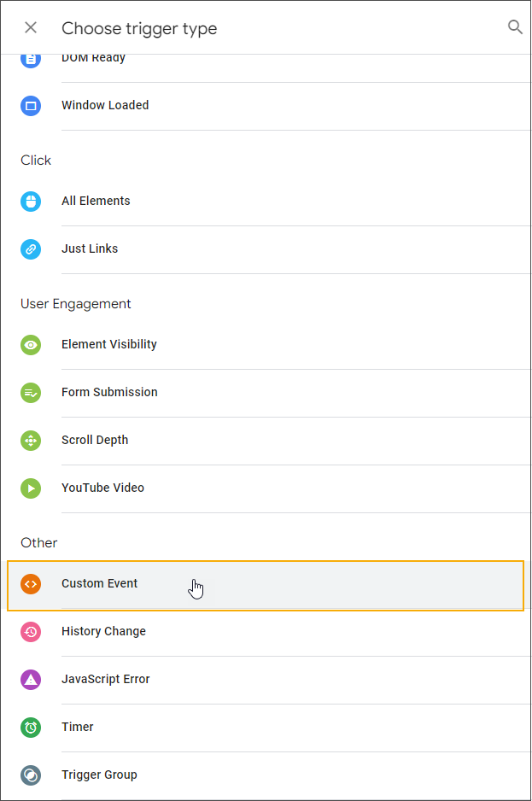Click the Just Links chain icon
Viewport: 532px width, 801px height.
click(31, 249)
